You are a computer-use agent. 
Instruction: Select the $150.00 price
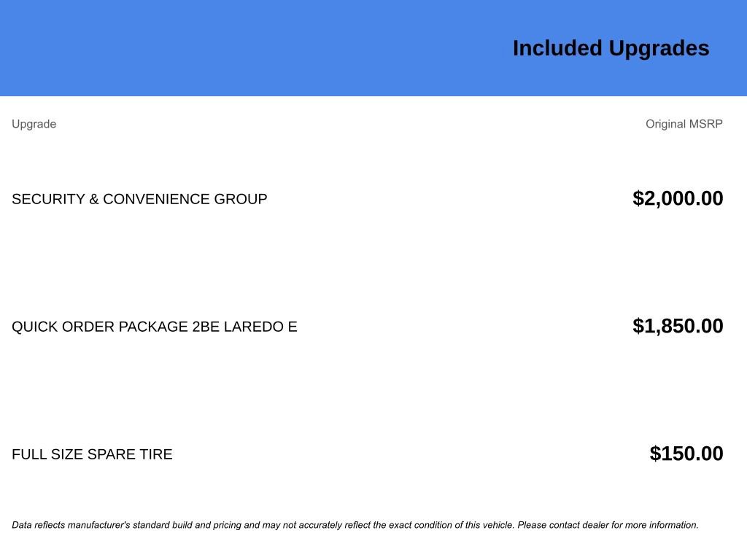(686, 454)
